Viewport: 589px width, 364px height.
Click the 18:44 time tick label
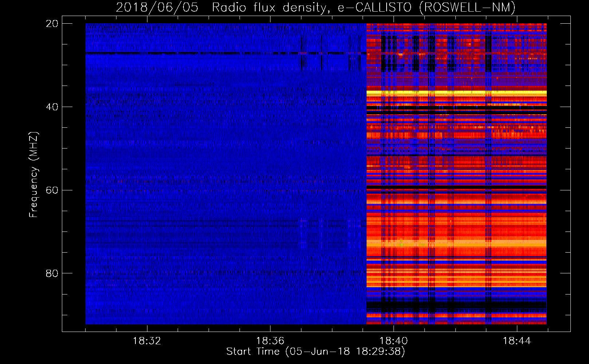pos(517,341)
